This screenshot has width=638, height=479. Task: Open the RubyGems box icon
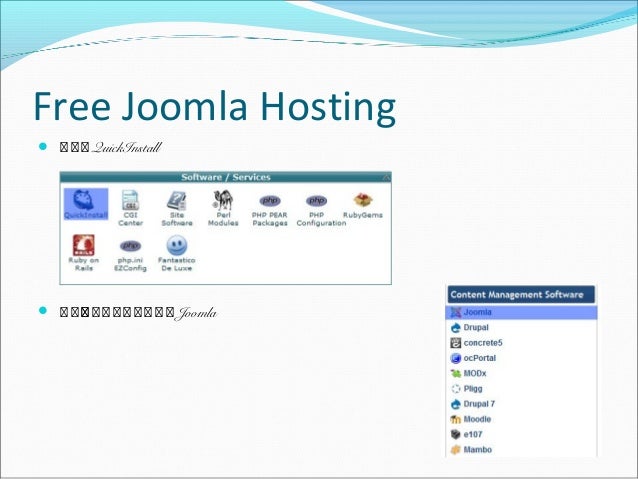tap(363, 200)
